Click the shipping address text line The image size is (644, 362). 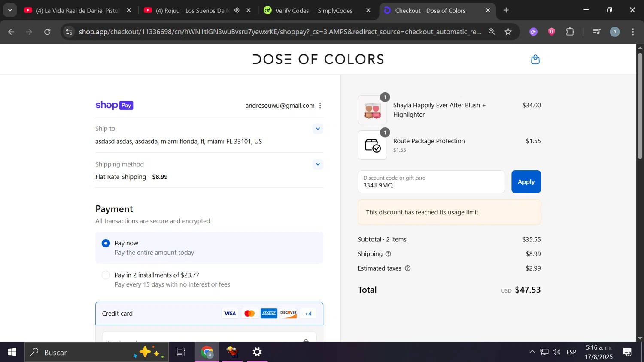tap(179, 142)
